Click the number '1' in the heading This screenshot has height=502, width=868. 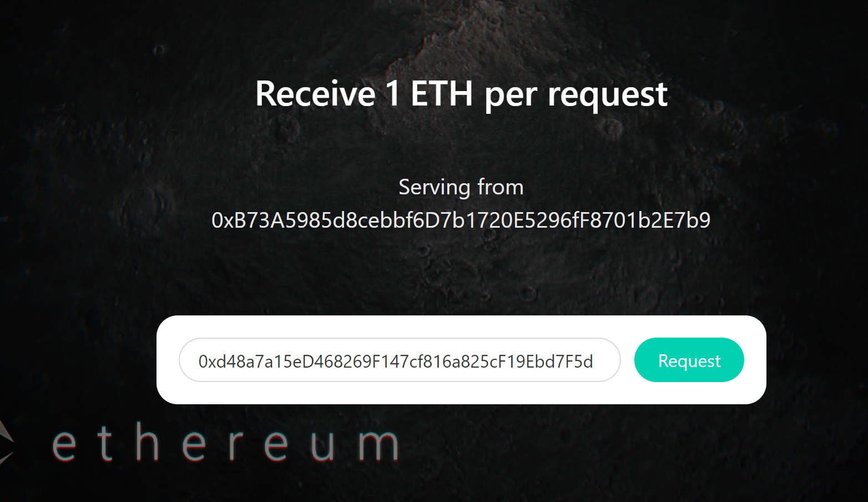393,93
